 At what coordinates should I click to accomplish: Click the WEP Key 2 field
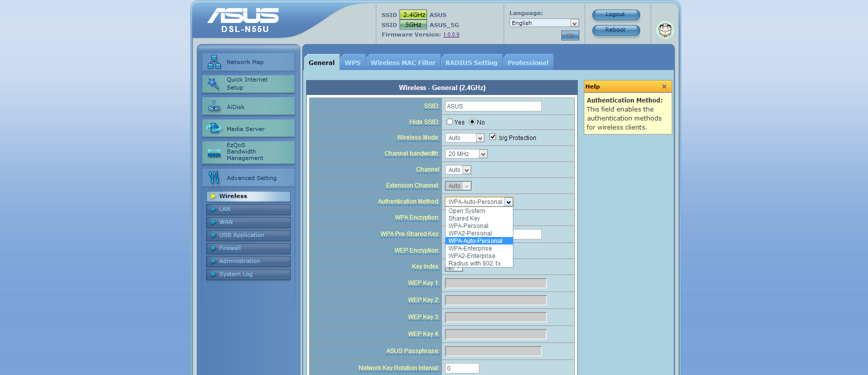point(496,300)
